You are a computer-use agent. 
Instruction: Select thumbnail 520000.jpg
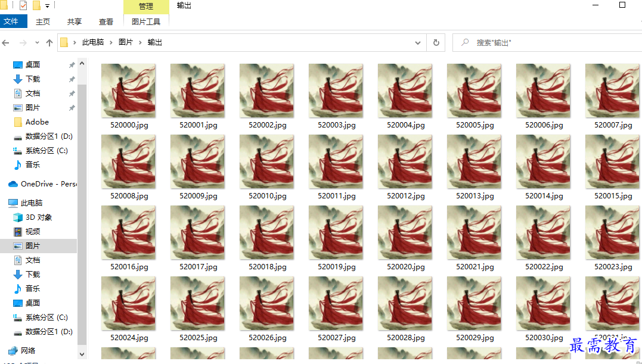tap(128, 91)
